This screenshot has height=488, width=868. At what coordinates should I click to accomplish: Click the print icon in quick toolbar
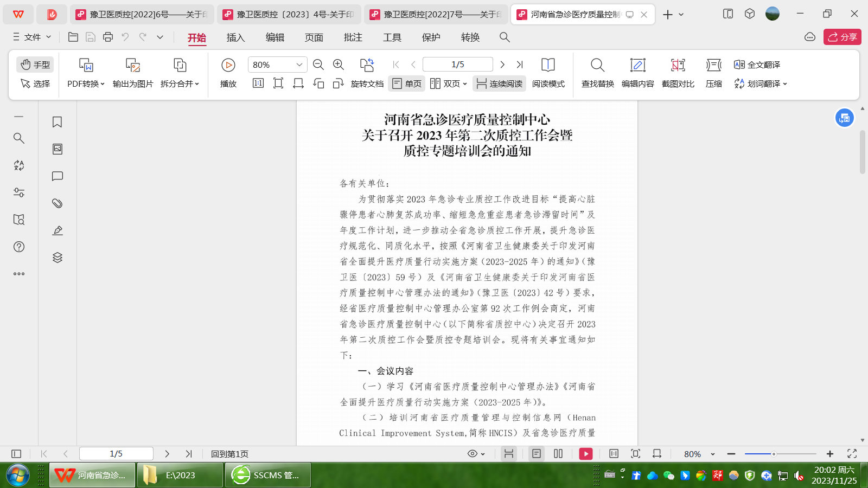click(x=108, y=37)
